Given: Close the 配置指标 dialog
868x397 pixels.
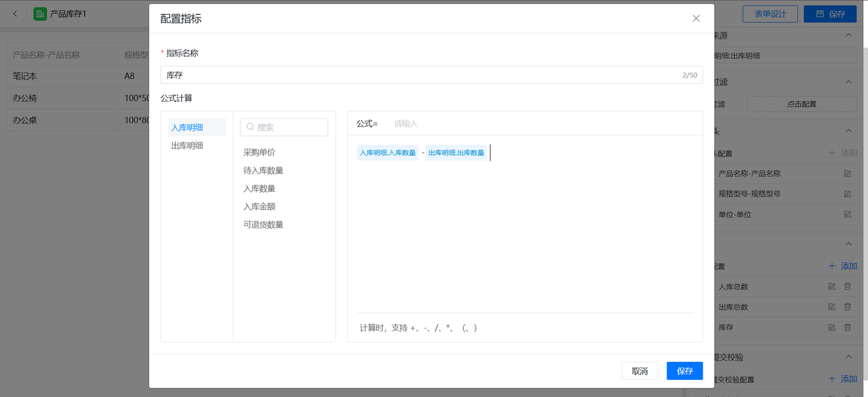Looking at the screenshot, I should [696, 18].
